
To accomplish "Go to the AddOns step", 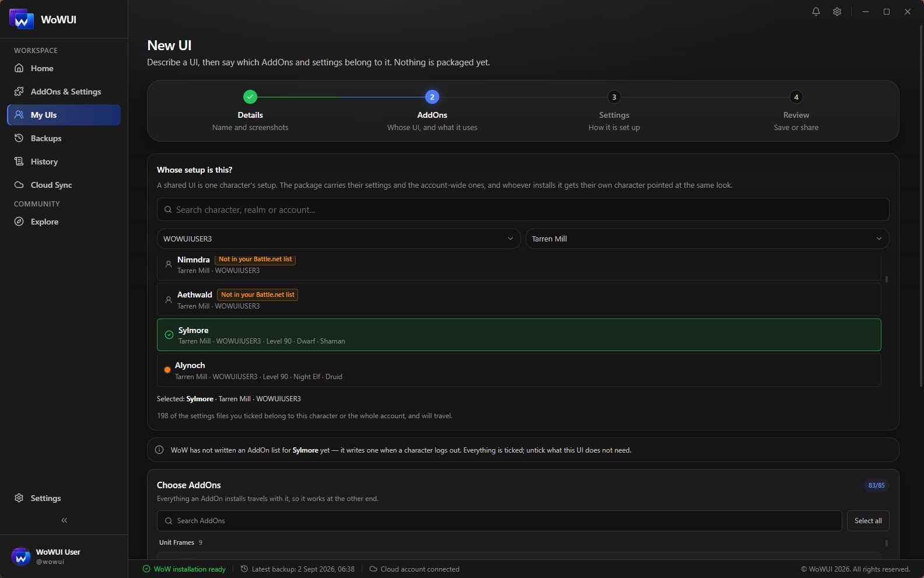I will tap(432, 111).
